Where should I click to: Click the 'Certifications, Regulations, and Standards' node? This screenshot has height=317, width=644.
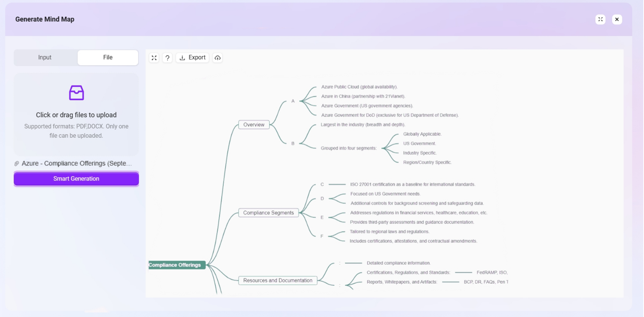pos(408,272)
